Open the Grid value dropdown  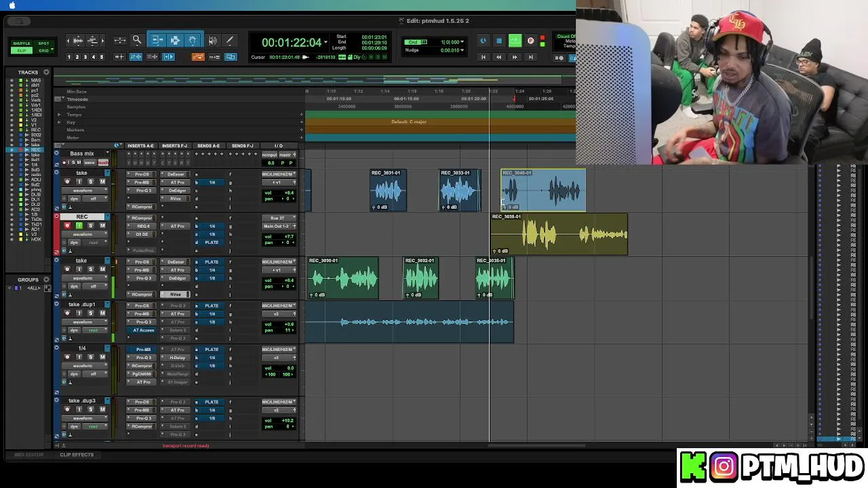pyautogui.click(x=462, y=42)
